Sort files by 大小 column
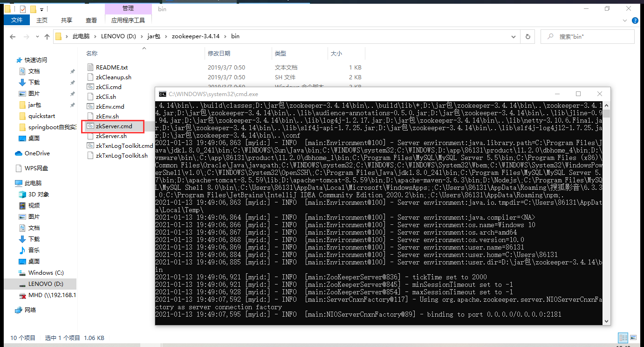The width and height of the screenshot is (644, 347). [336, 54]
